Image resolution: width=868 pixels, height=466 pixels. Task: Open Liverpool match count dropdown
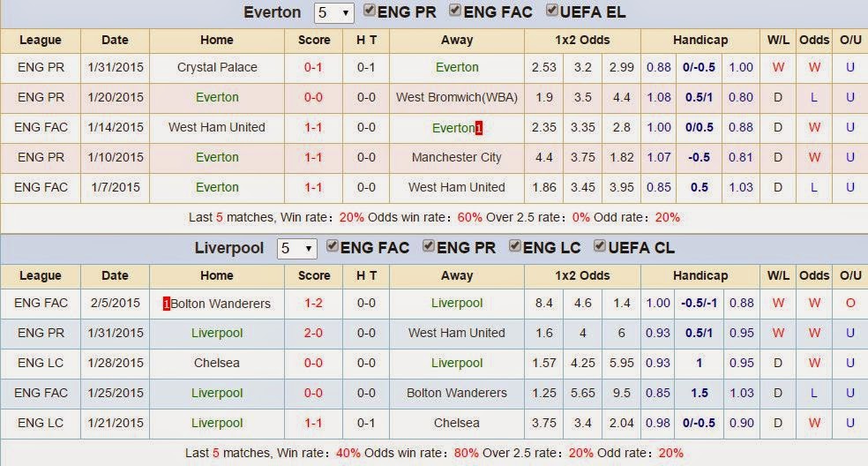click(296, 248)
